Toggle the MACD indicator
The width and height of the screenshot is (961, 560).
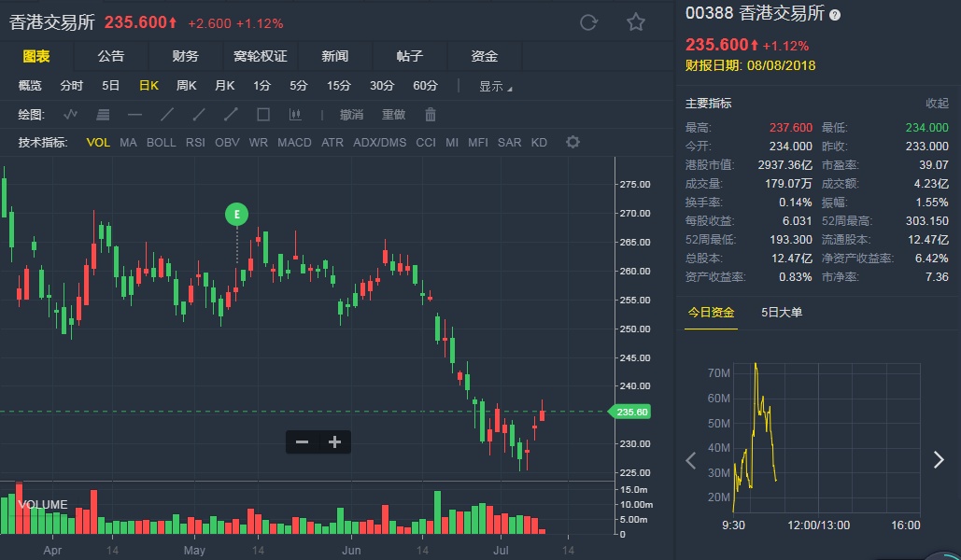tap(294, 143)
